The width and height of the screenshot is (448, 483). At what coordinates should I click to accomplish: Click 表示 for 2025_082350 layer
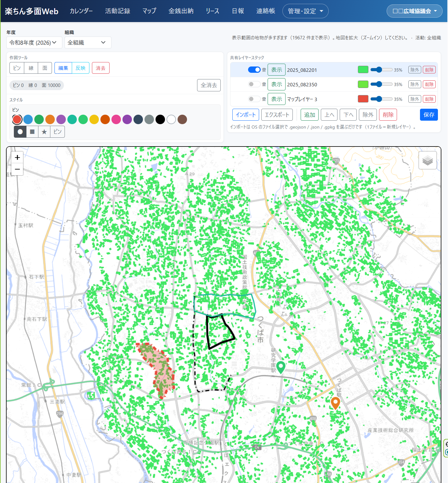point(276,84)
